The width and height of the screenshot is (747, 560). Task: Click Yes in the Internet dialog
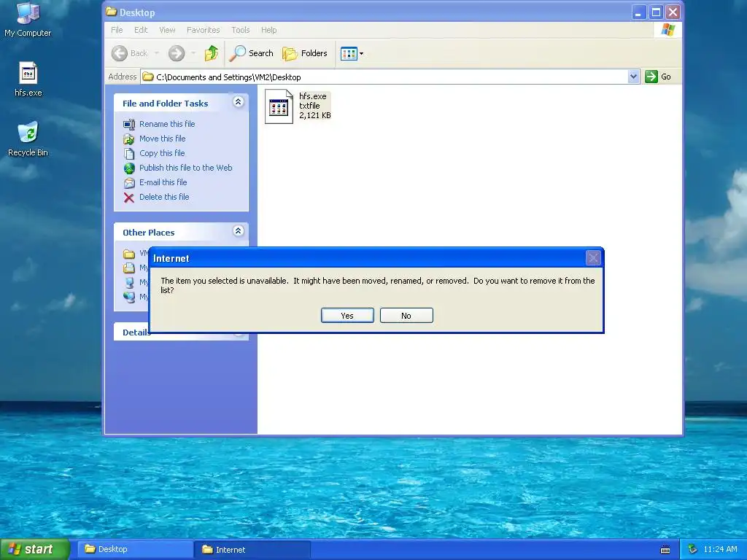click(x=347, y=315)
